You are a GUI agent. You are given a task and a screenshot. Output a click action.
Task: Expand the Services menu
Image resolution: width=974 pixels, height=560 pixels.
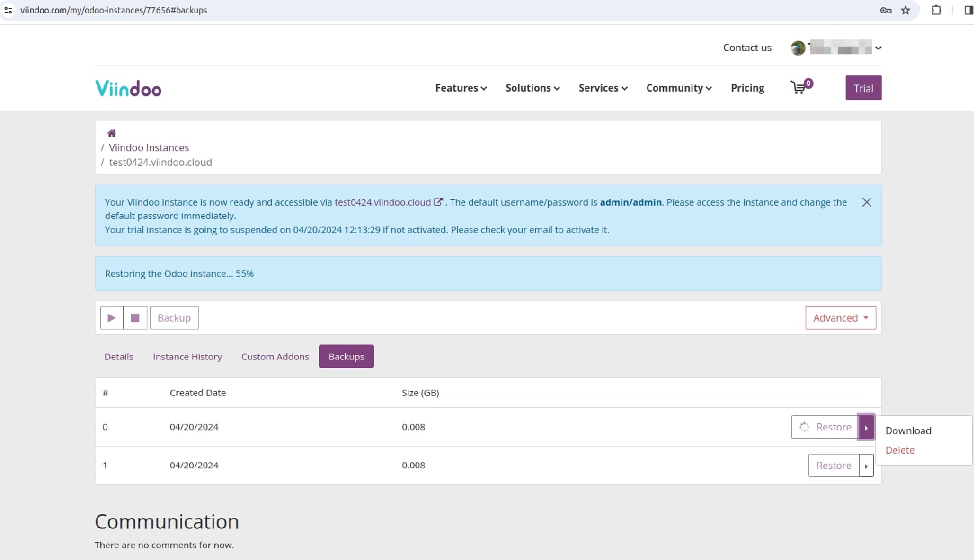pos(603,88)
